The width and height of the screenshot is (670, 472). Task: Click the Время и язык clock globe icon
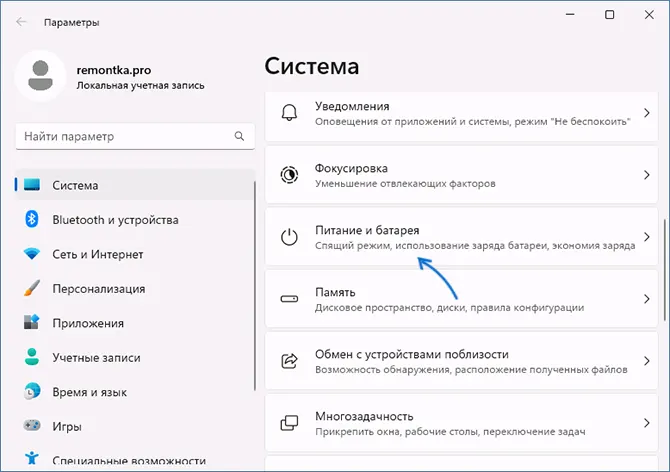pyautogui.click(x=32, y=391)
